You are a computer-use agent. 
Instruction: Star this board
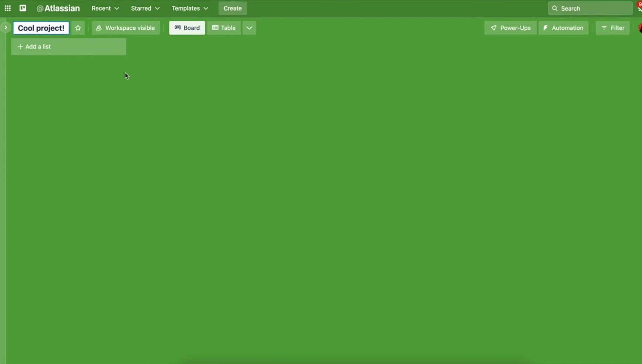pyautogui.click(x=78, y=28)
